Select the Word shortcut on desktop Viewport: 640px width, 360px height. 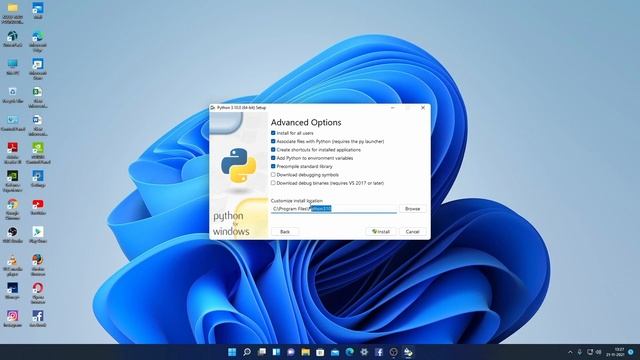pos(38,125)
